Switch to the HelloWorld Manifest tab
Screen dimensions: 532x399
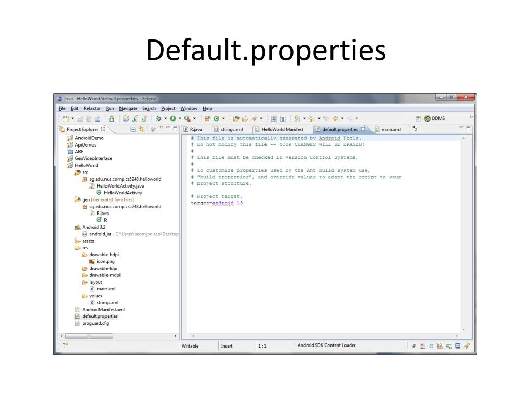pyautogui.click(x=282, y=129)
